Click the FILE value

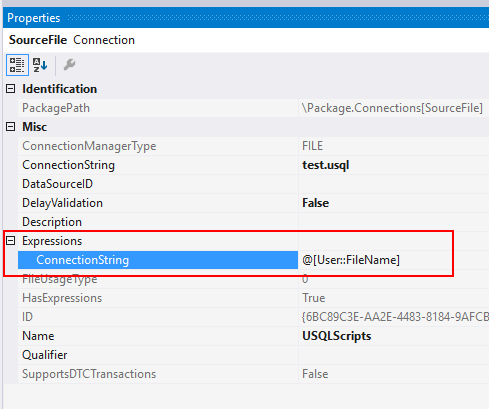pyautogui.click(x=312, y=146)
